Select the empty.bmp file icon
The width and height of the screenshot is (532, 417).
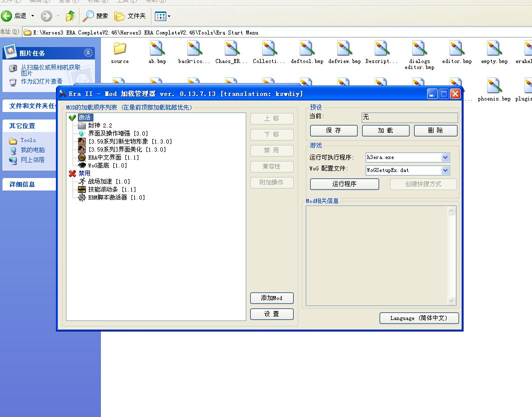click(494, 48)
